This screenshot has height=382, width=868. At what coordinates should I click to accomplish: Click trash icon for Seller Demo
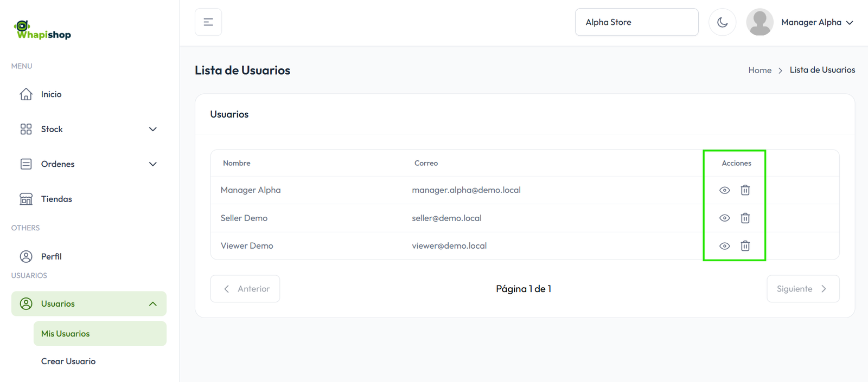point(745,218)
